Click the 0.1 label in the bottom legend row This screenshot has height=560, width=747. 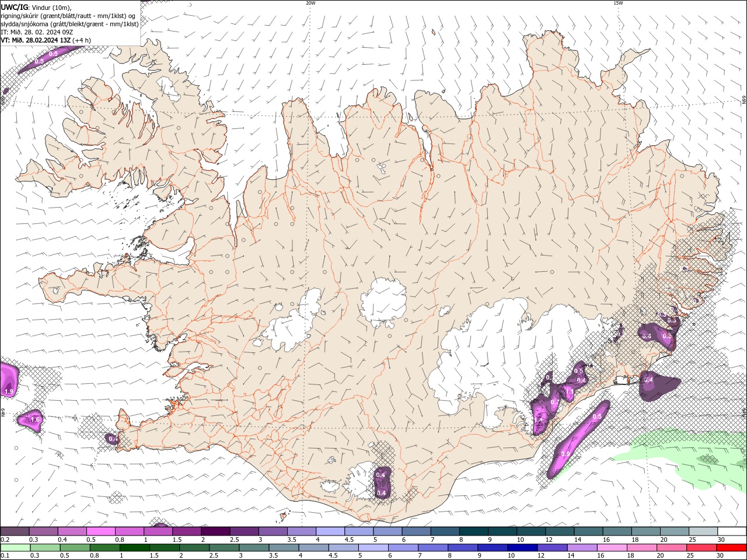coord(5,555)
